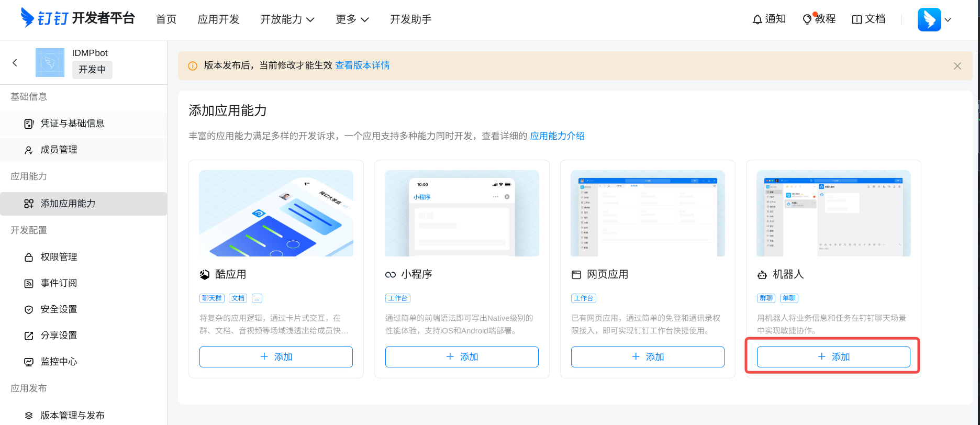Click the 机器人 robot icon

(762, 275)
